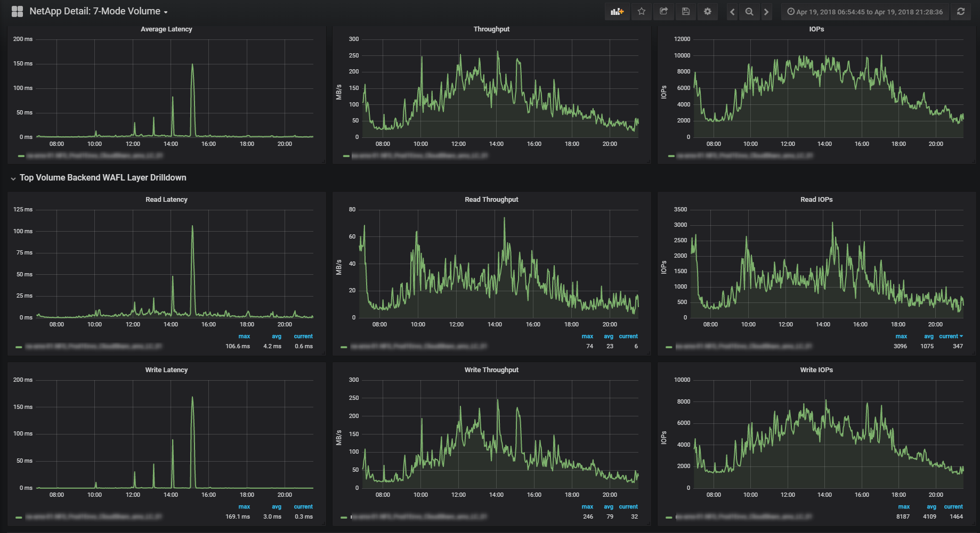Save the dashboard

click(x=686, y=11)
